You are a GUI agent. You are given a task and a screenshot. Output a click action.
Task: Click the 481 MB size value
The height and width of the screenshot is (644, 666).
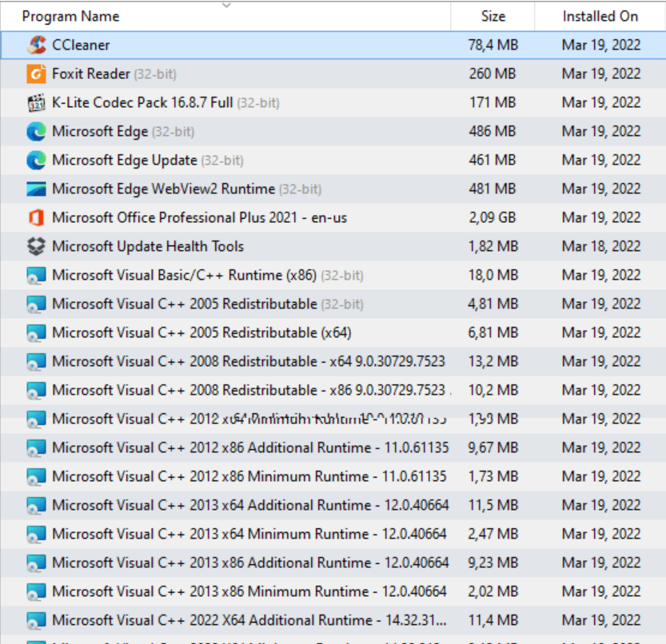pos(493,189)
